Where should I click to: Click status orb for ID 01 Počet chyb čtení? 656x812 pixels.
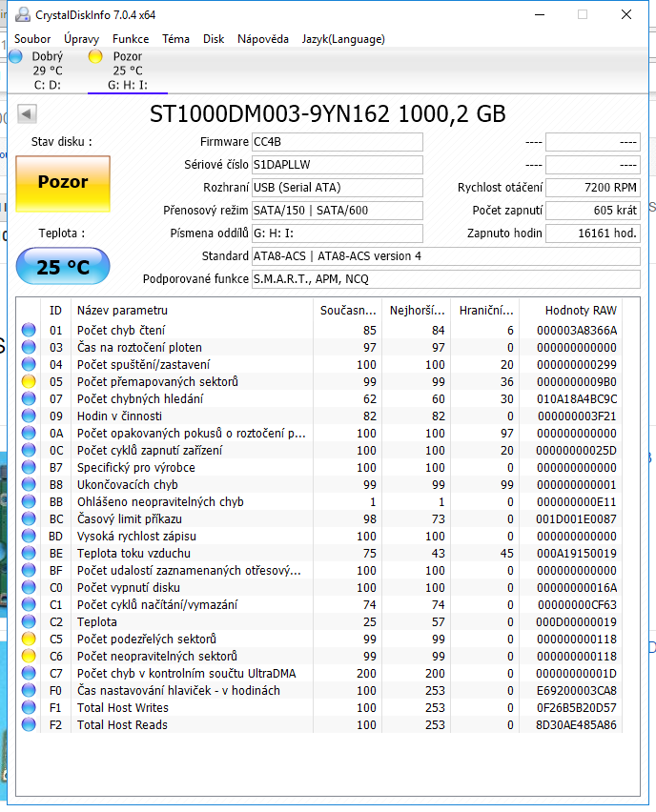pos(29,330)
